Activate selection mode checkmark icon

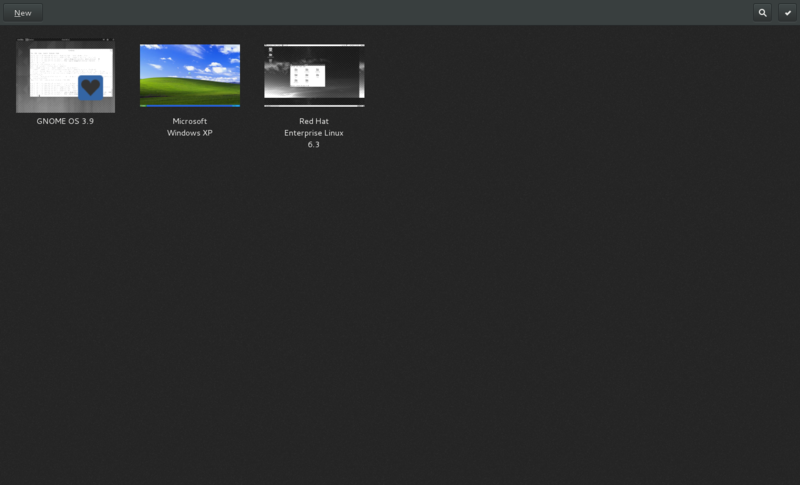point(787,13)
